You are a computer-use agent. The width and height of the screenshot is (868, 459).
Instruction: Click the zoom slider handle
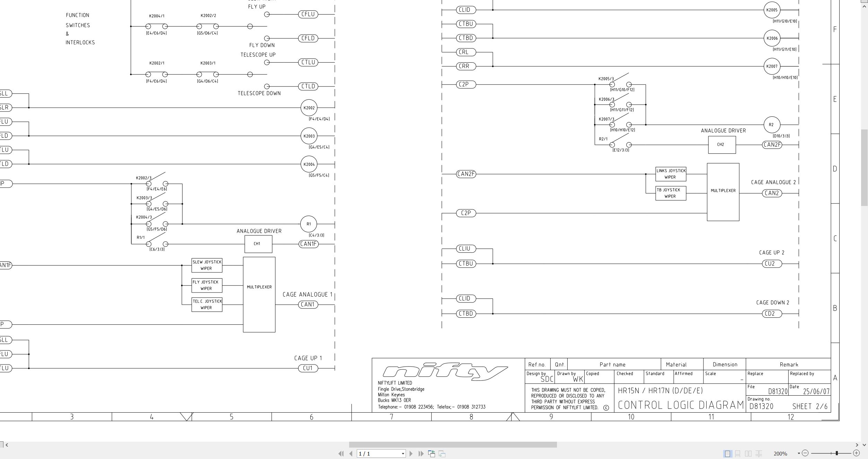tap(837, 453)
